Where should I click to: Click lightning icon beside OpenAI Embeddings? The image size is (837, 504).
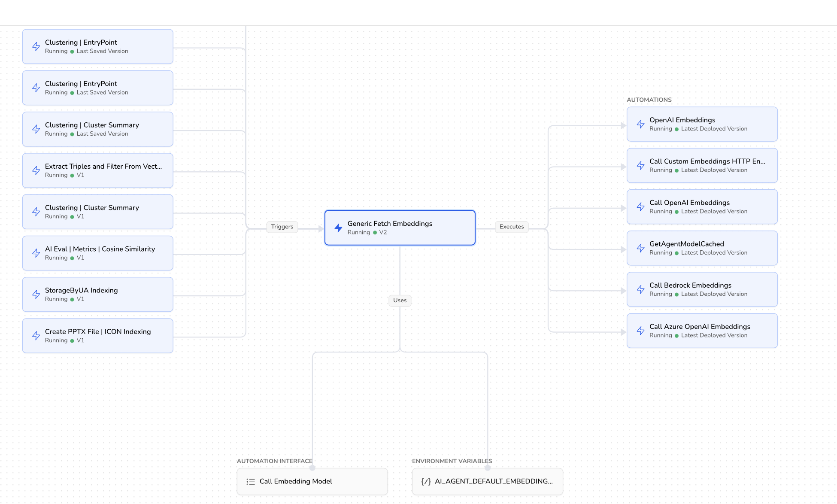(640, 124)
